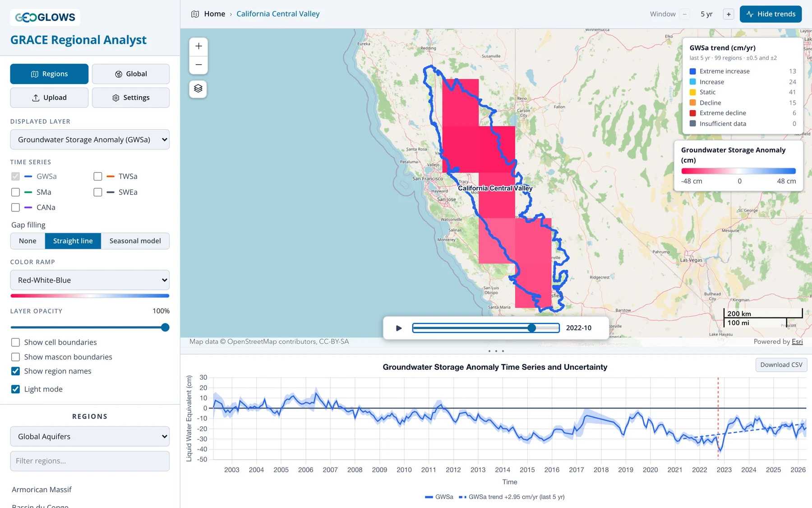The width and height of the screenshot is (812, 508).
Task: Click the map time slider track
Action: point(486,328)
